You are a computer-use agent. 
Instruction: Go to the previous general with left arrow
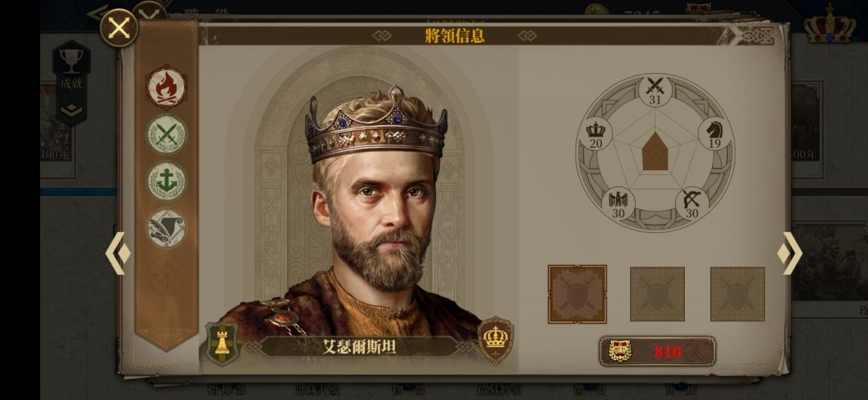tap(118, 253)
